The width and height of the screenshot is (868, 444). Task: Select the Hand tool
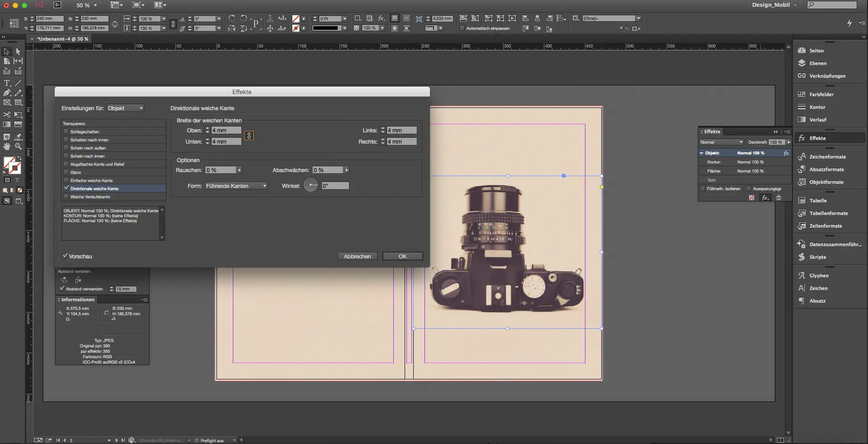(7, 146)
